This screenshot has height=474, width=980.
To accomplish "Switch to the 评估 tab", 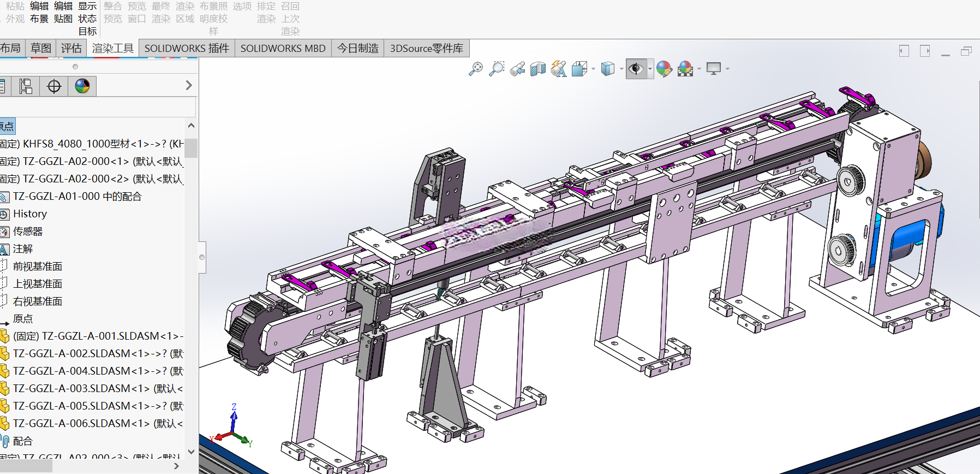I will [x=71, y=48].
